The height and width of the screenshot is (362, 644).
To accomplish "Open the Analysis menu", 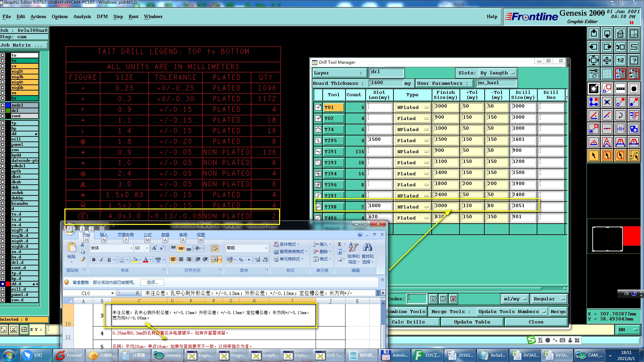I will [x=82, y=17].
